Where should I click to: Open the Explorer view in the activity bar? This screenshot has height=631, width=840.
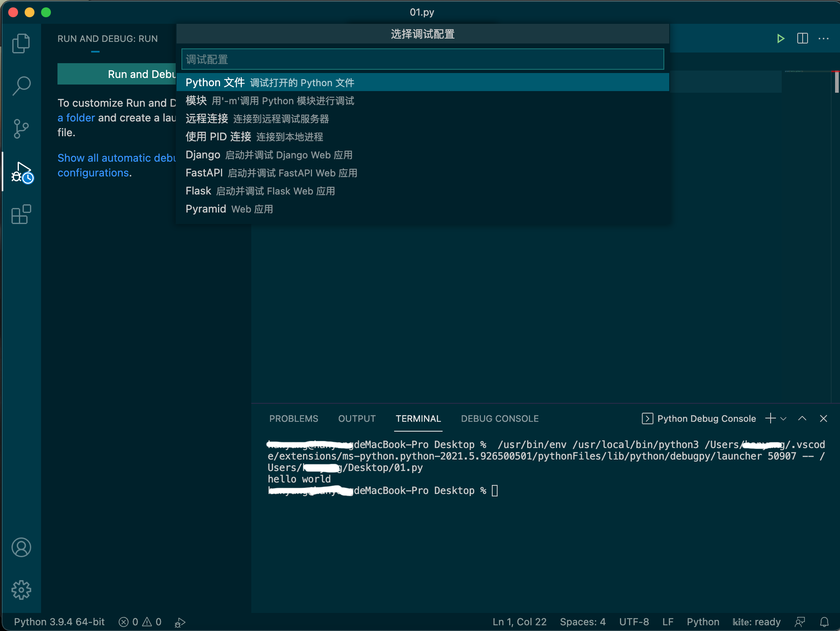21,43
